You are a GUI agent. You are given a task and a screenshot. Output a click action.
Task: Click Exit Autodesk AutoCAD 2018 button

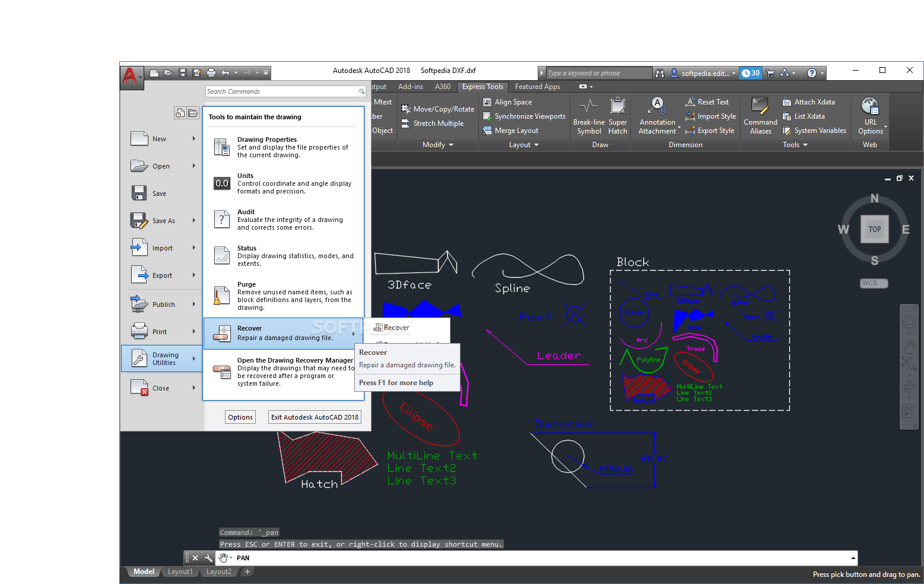click(315, 417)
